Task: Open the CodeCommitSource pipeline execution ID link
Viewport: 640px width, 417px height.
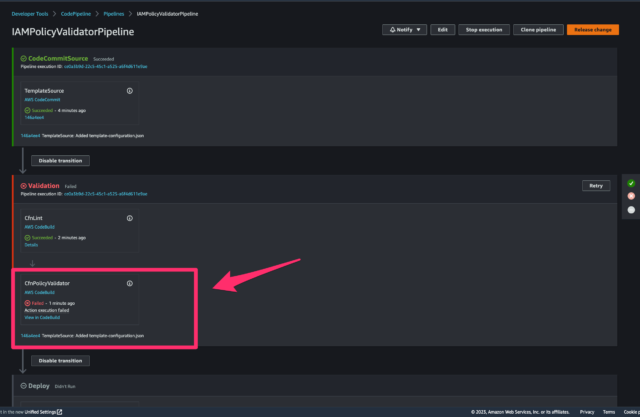Action: click(x=105, y=67)
